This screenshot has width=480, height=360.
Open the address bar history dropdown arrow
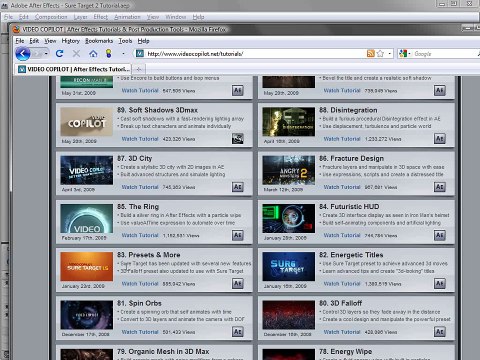click(390, 53)
